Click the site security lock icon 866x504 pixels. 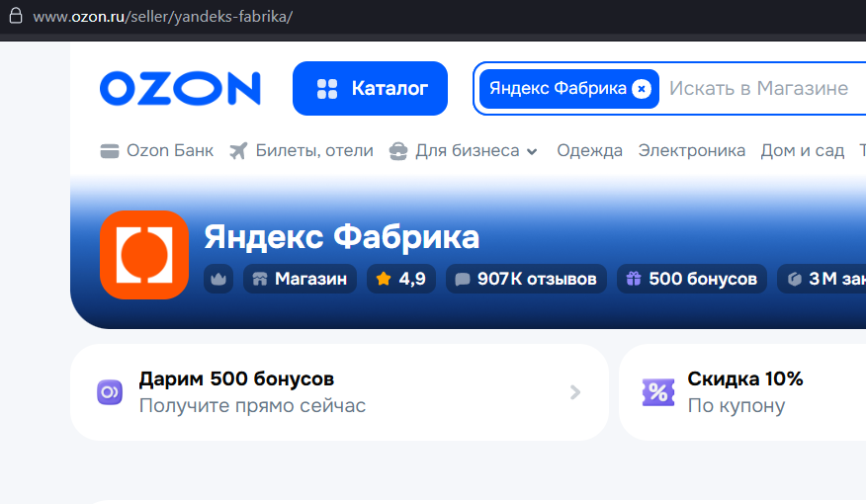[16, 16]
